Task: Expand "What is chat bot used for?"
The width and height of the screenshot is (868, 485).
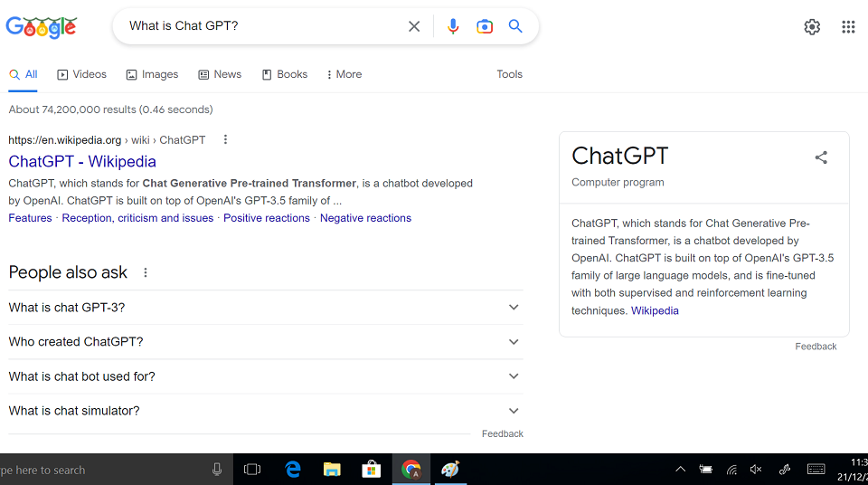Action: click(514, 376)
